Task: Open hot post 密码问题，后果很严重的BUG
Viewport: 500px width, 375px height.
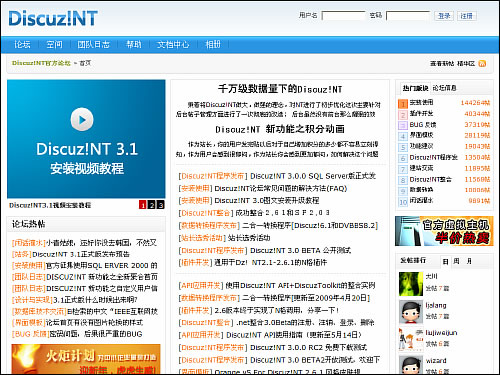Action: coord(96,334)
